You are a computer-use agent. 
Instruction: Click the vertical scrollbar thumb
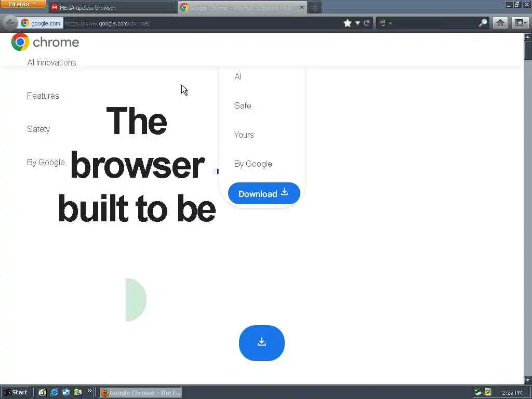[x=528, y=50]
